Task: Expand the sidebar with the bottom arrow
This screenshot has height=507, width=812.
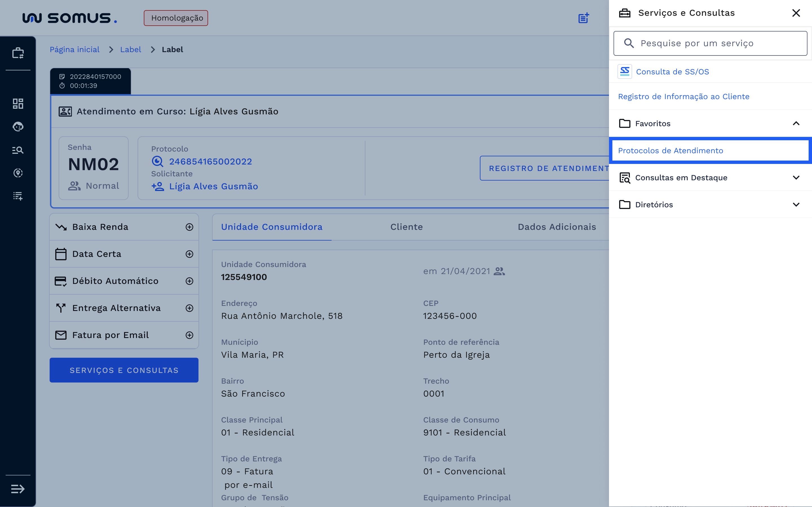Action: pos(17,489)
